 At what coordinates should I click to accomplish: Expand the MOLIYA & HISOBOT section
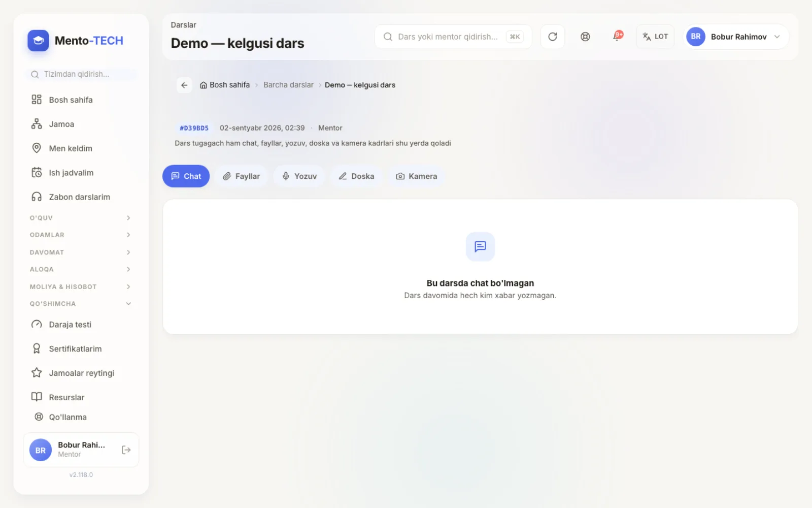tap(81, 287)
